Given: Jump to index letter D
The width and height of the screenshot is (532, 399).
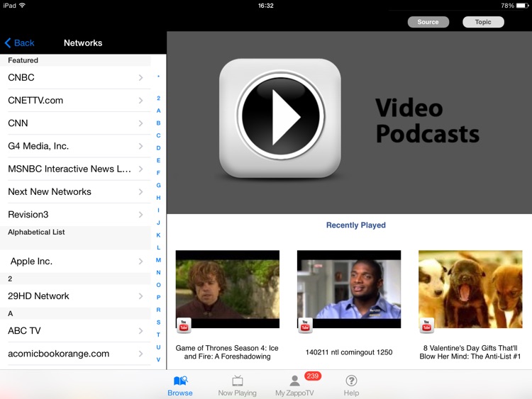Looking at the screenshot, I should click(158, 148).
